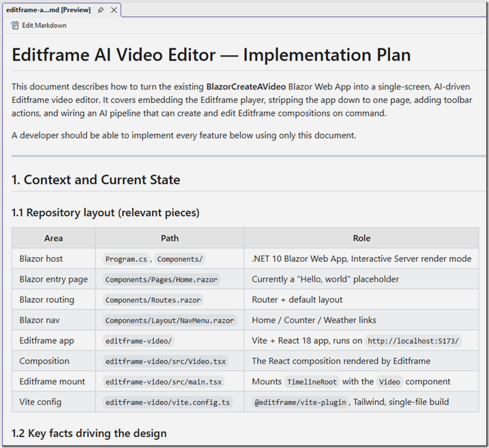Click the bold BlazorCreateAVideo text
The width and height of the screenshot is (489, 448).
tap(246, 87)
